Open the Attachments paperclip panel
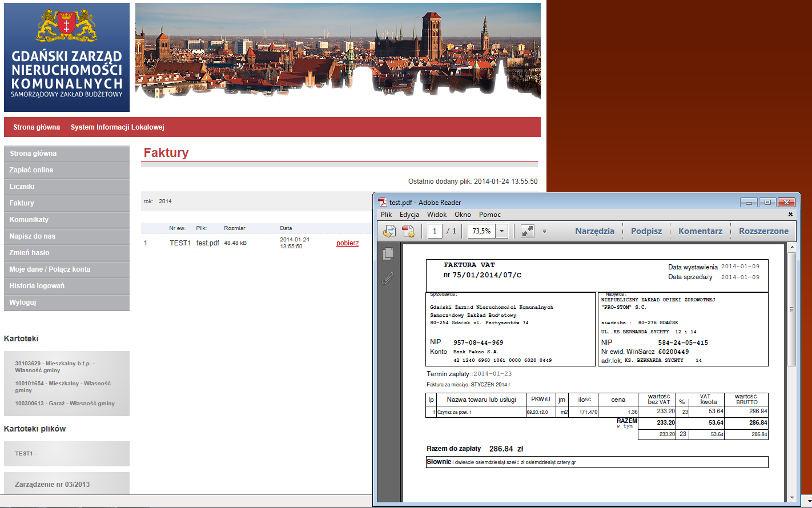This screenshot has width=812, height=508. pyautogui.click(x=388, y=278)
